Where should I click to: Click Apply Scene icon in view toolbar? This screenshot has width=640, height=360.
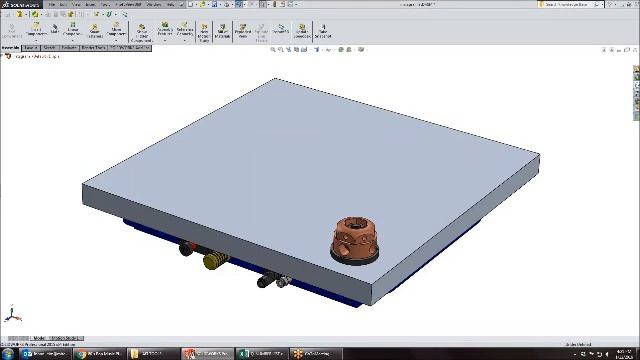pos(349,50)
